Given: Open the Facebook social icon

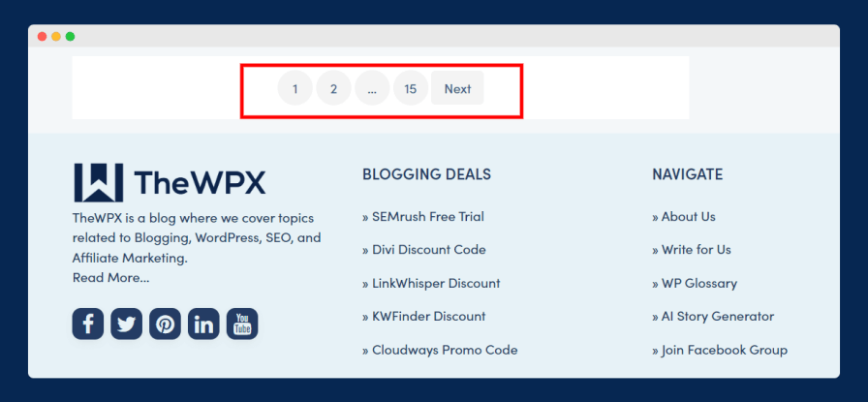Looking at the screenshot, I should pos(87,324).
